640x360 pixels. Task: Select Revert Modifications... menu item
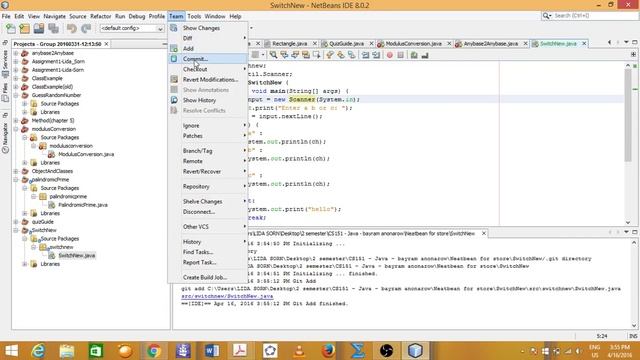point(208,80)
